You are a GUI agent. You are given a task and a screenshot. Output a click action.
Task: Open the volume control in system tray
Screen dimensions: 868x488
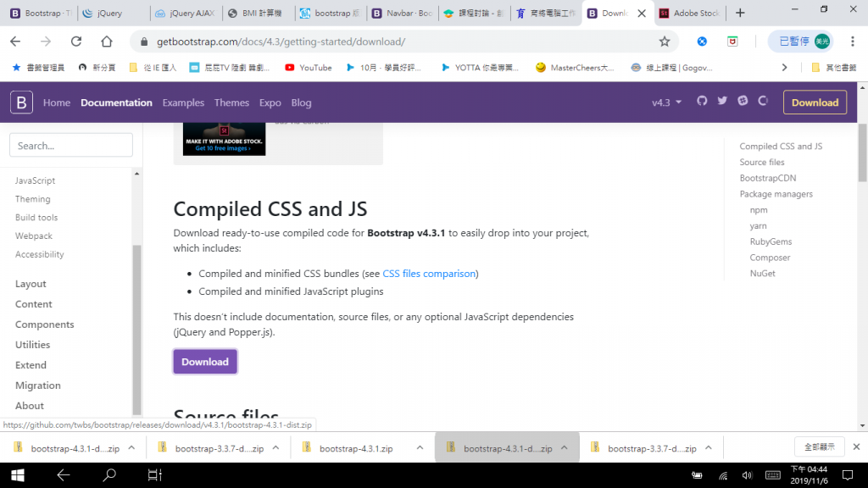pyautogui.click(x=747, y=475)
